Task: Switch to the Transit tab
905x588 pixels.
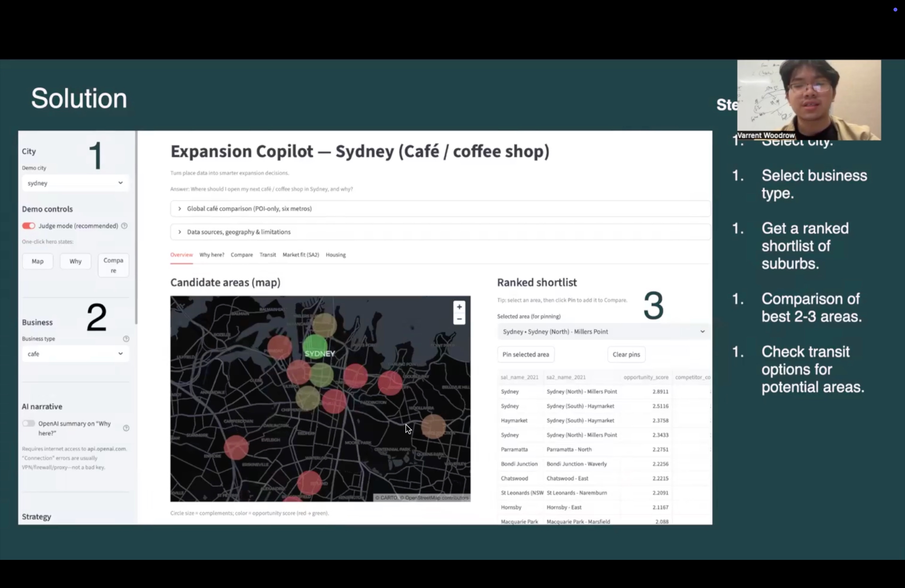Action: (267, 255)
